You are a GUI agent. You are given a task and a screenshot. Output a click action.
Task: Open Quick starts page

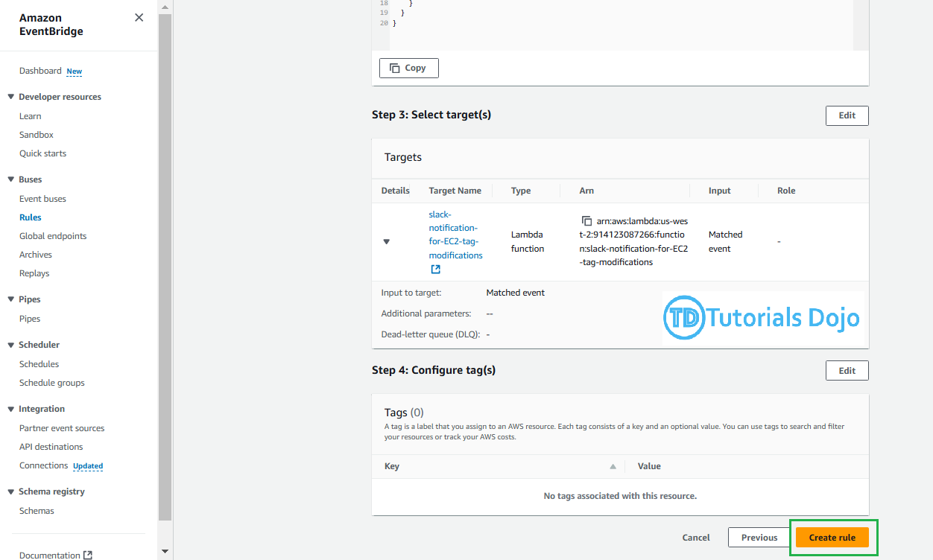[x=42, y=153]
